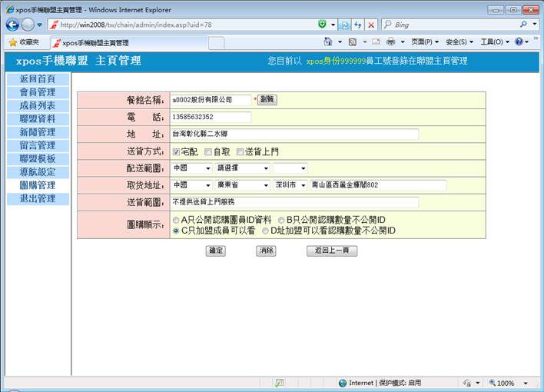Click the browser Back arrow button
This screenshot has width=544, height=392.
[x=12, y=25]
